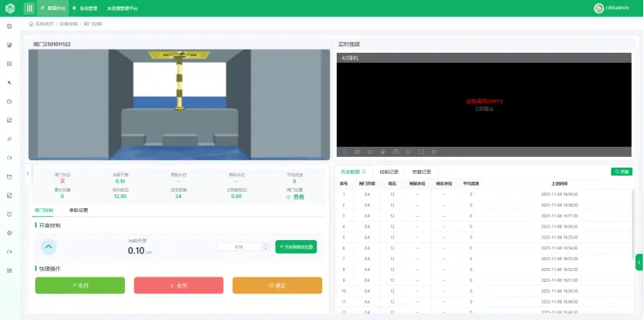Select the 历史数据 tab
Screen dimensions: 644x320
click(350, 172)
